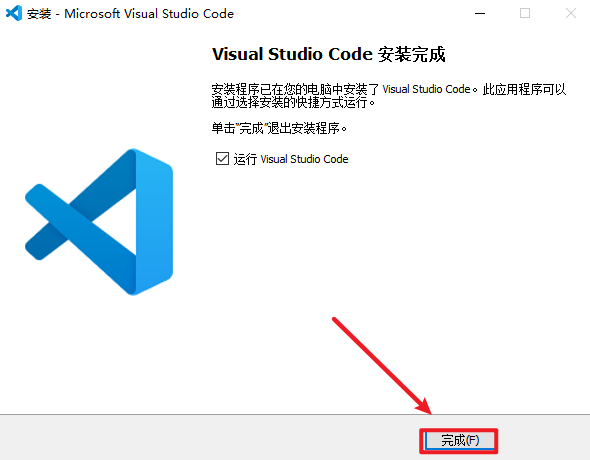Click the heading "Visual Studio Code 安装完成"
Viewport: 590px width, 460px height.
click(x=328, y=54)
